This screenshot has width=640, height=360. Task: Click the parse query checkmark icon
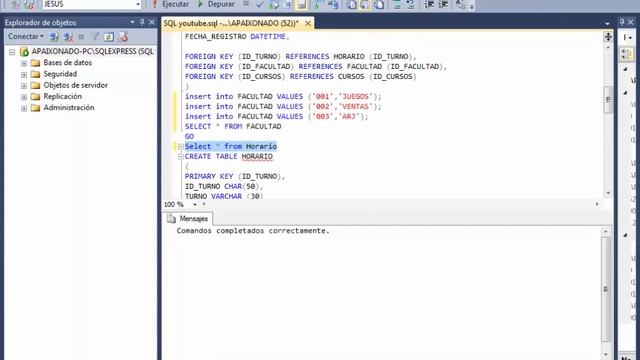pyautogui.click(x=260, y=4)
